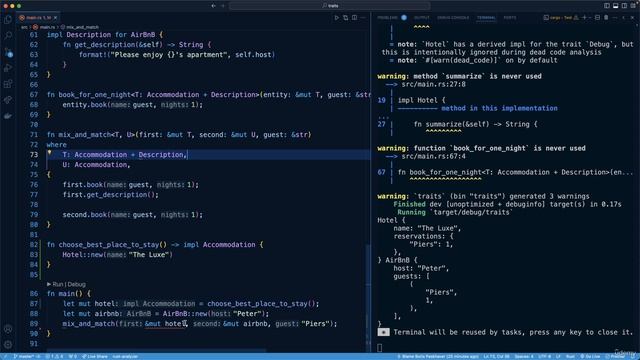Open src/main.rs:67:4 link in terminal
This screenshot has width=640, height=360.
(433, 156)
